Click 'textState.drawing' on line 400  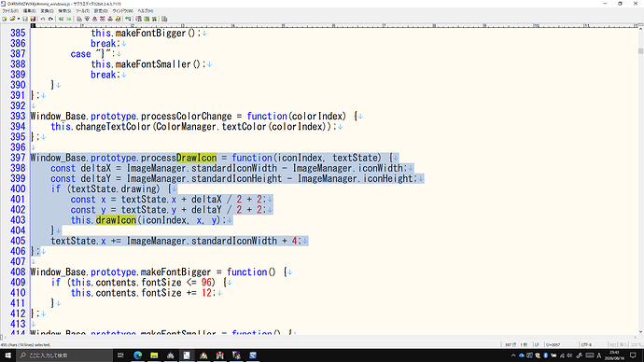click(x=116, y=189)
